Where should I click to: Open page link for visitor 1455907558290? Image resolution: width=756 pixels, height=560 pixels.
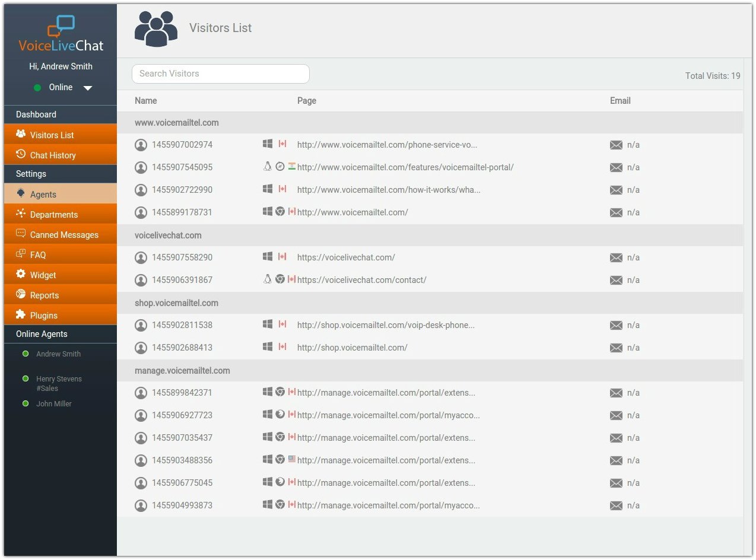point(346,257)
